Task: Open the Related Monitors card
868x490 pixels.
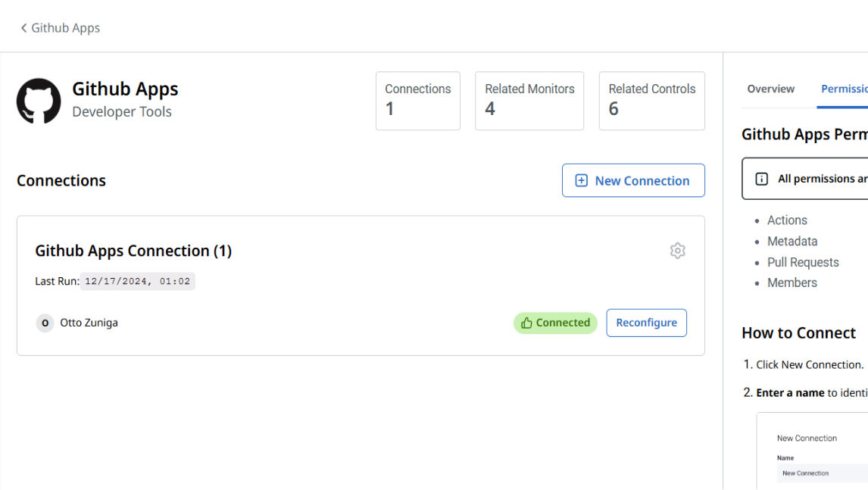Action: coord(529,101)
